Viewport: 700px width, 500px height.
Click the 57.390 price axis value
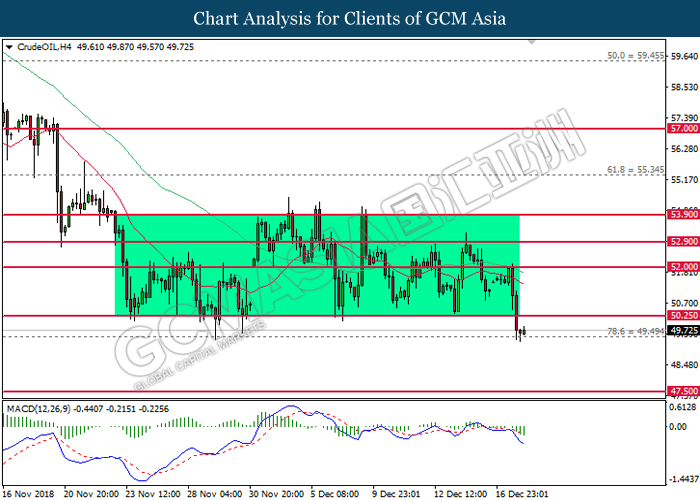[x=684, y=118]
